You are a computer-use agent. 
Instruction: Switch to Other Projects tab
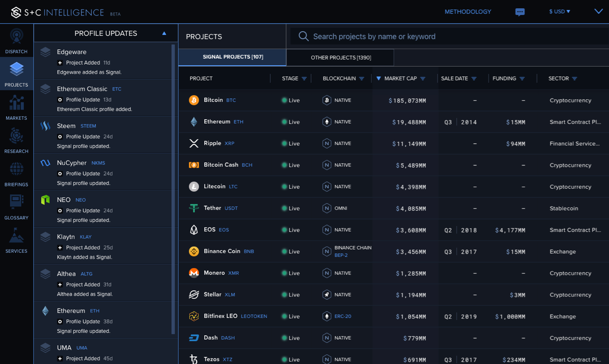[x=340, y=57]
